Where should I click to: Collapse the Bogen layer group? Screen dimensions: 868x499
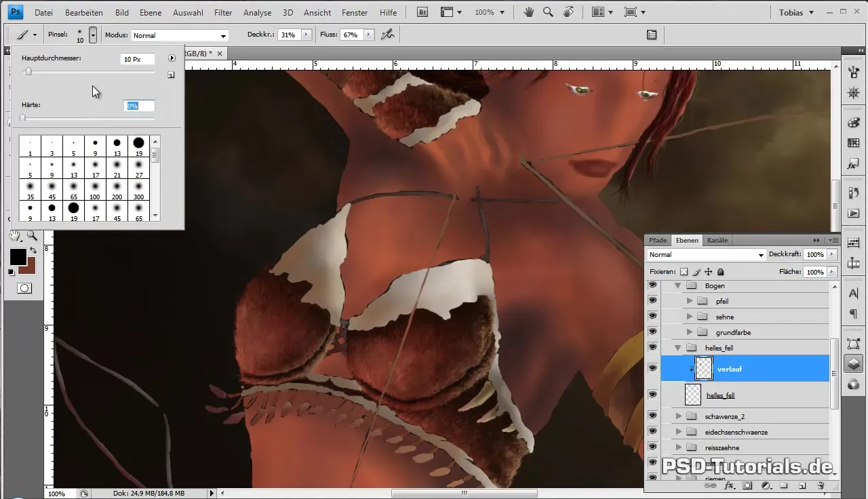[x=677, y=286]
